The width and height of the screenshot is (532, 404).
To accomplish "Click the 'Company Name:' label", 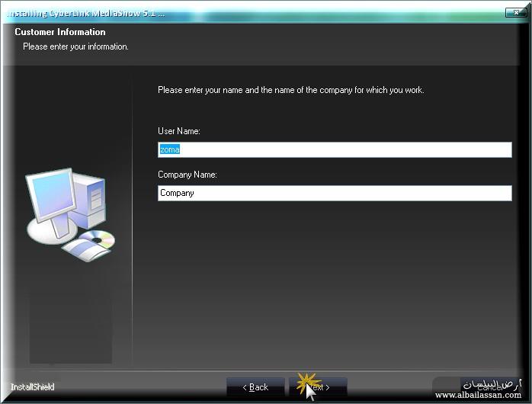I will (187, 175).
